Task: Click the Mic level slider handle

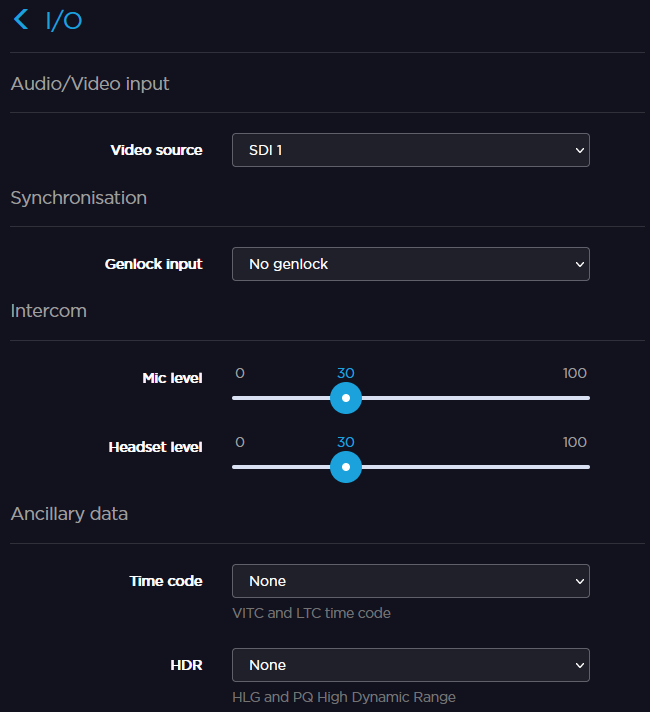Action: click(346, 398)
